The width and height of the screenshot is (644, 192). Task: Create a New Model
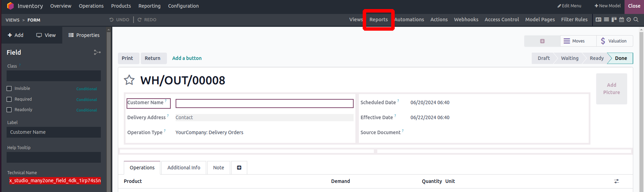[x=607, y=6]
